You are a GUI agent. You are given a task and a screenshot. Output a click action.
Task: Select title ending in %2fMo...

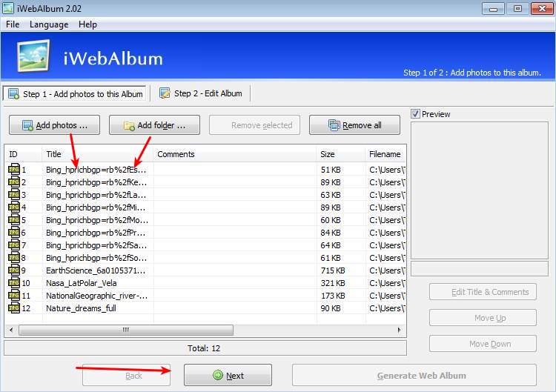point(97,220)
